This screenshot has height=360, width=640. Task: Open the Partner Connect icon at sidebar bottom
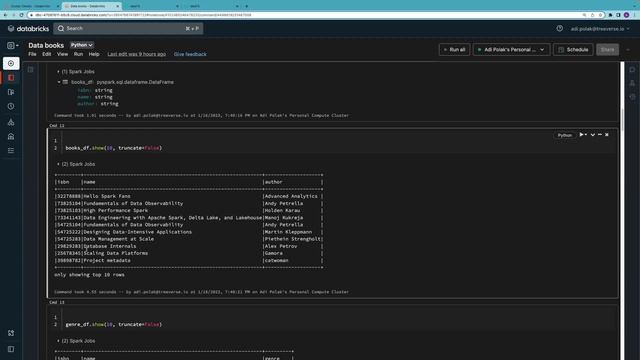tap(11, 333)
